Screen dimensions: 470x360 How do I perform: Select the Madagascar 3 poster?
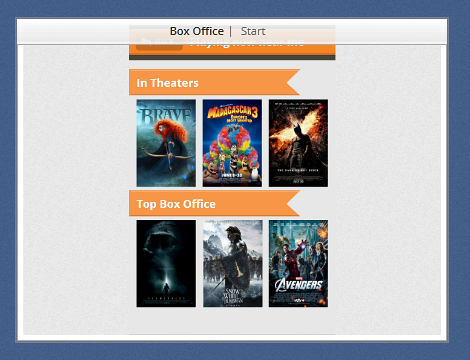click(x=232, y=143)
